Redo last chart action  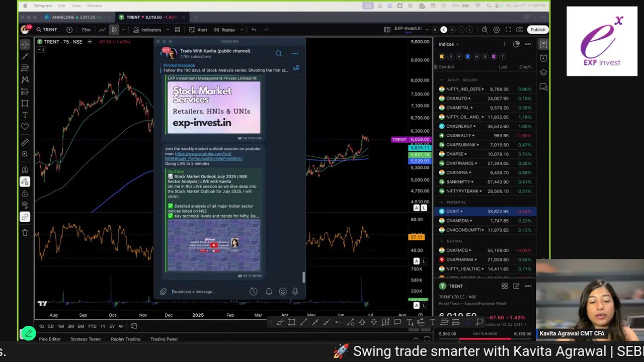(x=266, y=30)
